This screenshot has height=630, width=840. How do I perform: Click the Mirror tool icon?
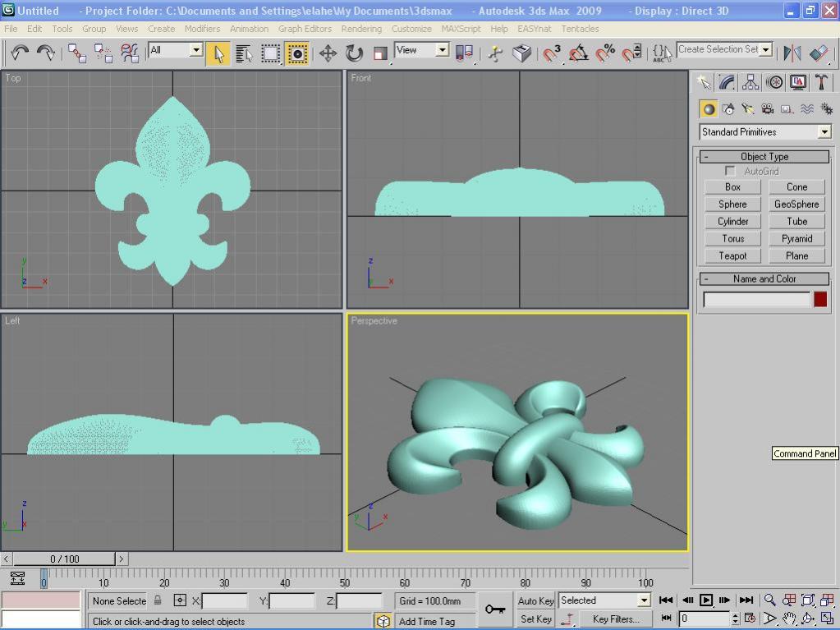coord(792,53)
